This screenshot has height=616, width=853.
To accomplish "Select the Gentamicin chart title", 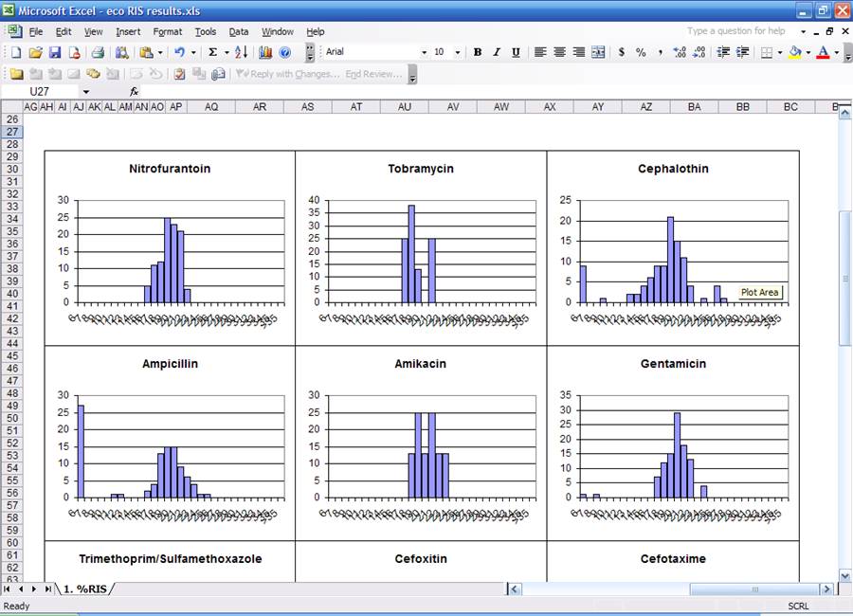I will [673, 364].
